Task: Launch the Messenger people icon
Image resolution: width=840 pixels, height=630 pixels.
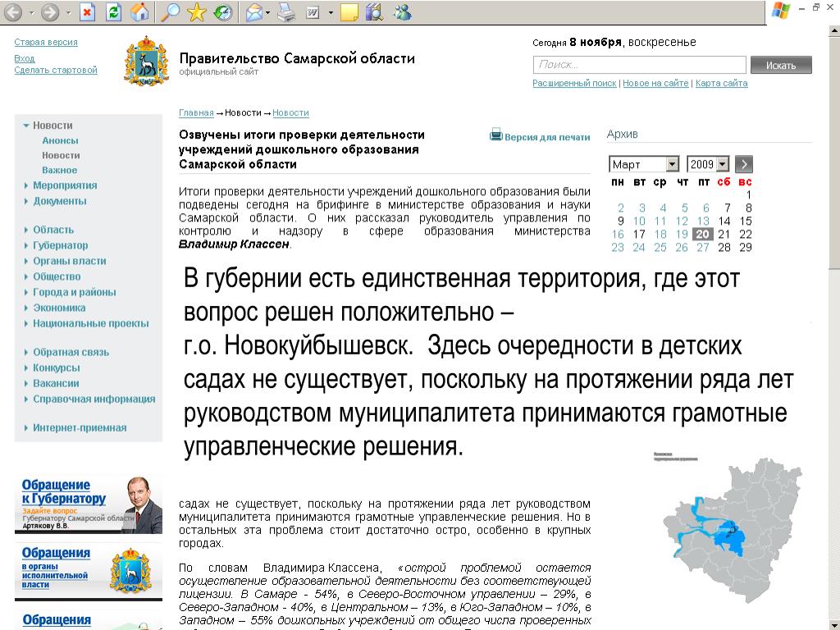Action: point(402,11)
